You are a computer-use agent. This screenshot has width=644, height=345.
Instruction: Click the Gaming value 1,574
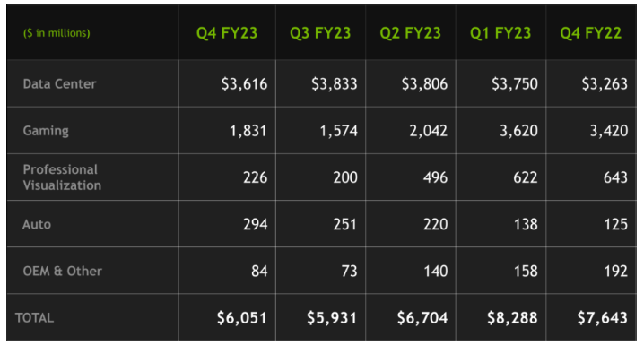(339, 131)
